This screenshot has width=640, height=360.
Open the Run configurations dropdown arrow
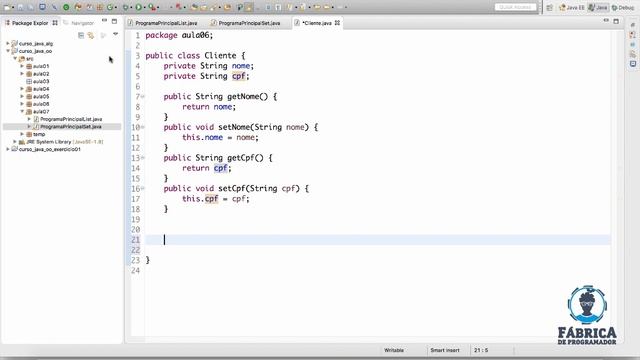[x=145, y=7]
